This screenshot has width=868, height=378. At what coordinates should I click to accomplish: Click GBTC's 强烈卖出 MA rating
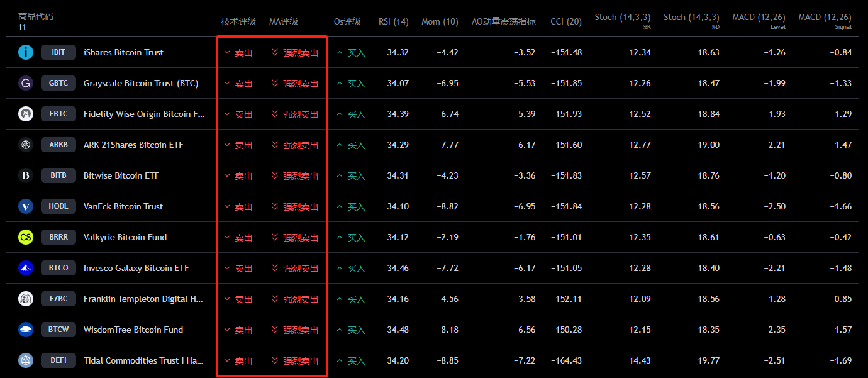pyautogui.click(x=295, y=84)
